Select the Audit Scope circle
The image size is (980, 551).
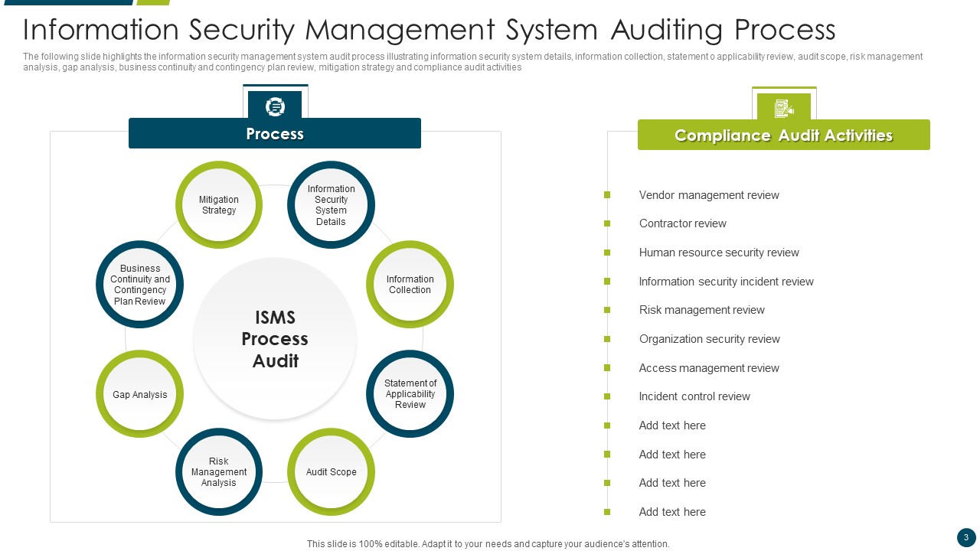(332, 471)
